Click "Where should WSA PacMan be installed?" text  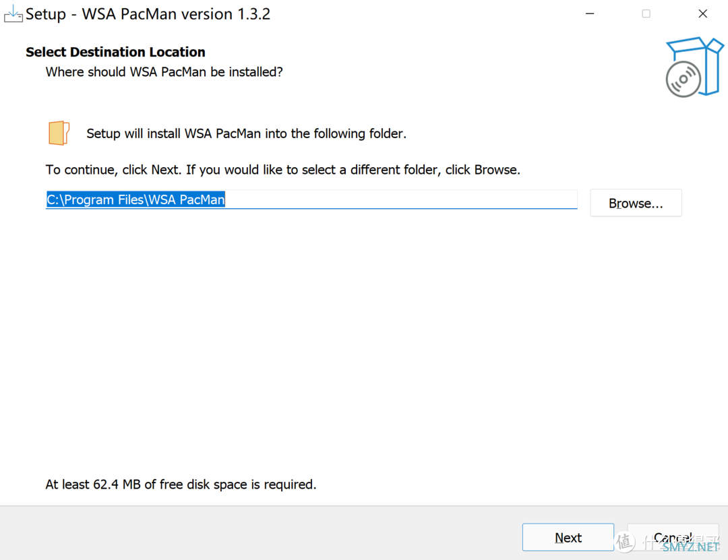coord(164,71)
